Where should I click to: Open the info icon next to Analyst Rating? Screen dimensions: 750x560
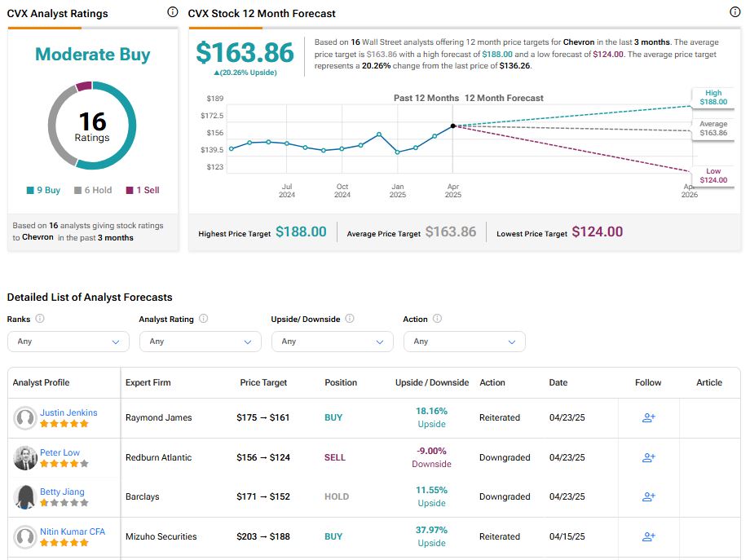[203, 319]
